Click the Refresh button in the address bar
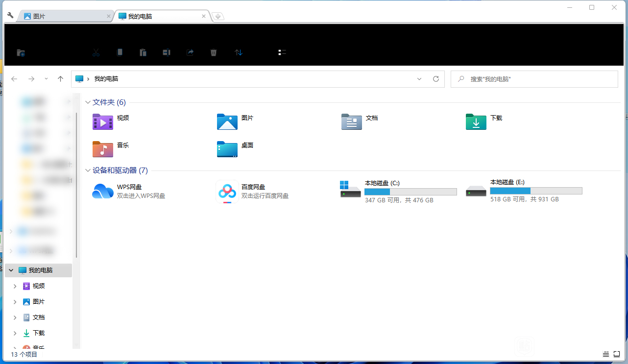The height and width of the screenshot is (364, 628). point(435,78)
